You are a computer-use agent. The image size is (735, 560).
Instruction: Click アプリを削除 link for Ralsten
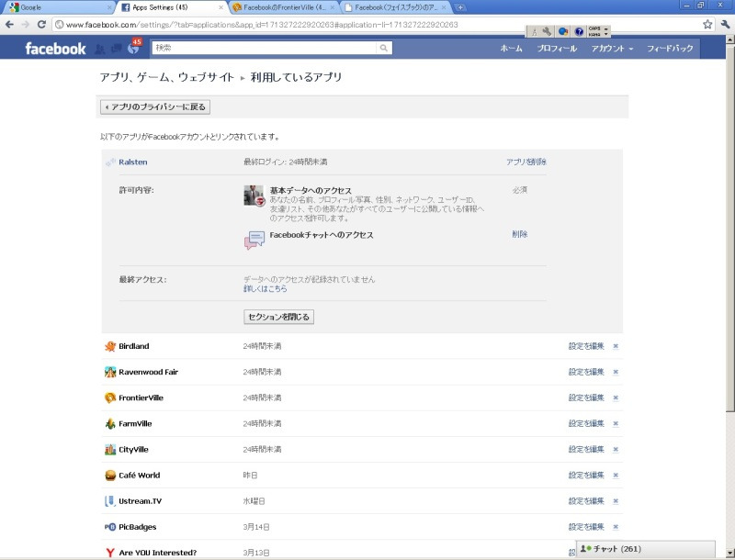point(526,162)
